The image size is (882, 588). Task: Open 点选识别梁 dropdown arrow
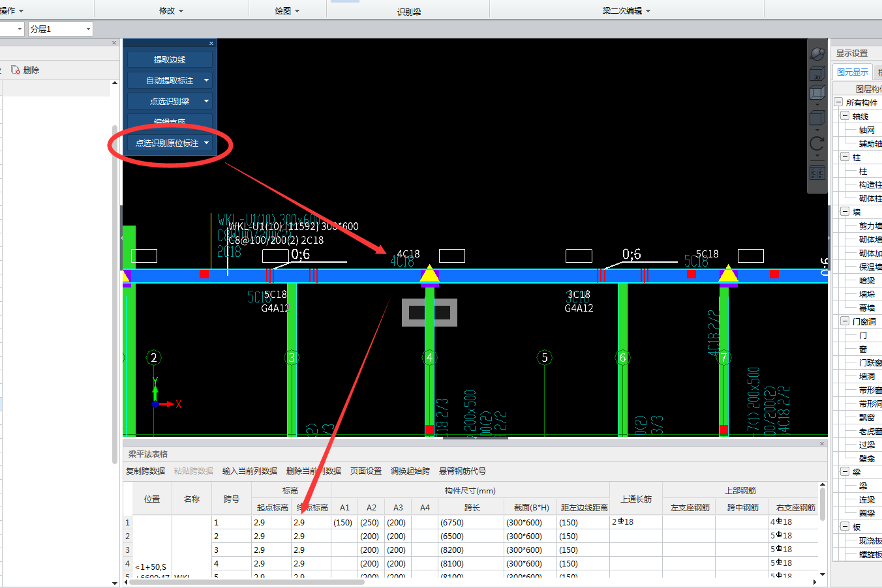tap(206, 101)
